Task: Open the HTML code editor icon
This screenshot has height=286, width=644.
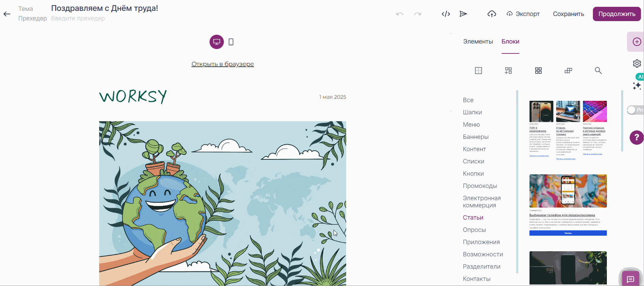Action: pos(446,14)
